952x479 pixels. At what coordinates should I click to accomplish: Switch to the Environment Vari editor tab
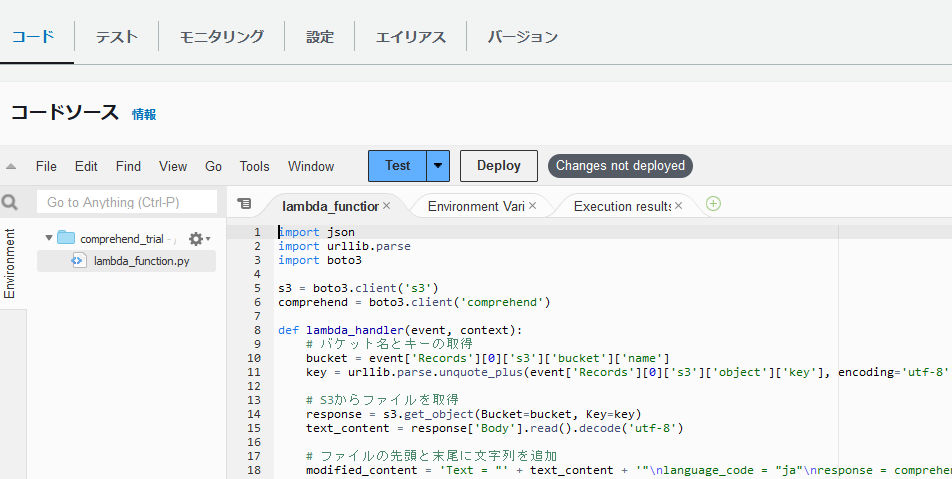click(x=476, y=206)
